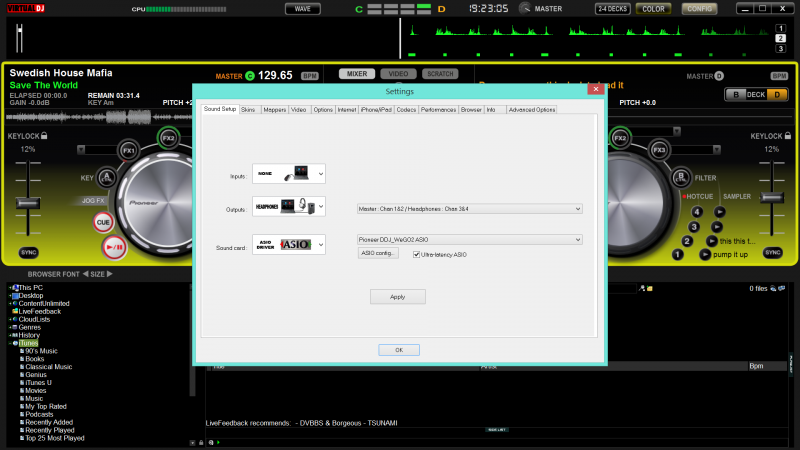Select waveform zoom level 1
The image size is (800, 450).
[x=780, y=29]
